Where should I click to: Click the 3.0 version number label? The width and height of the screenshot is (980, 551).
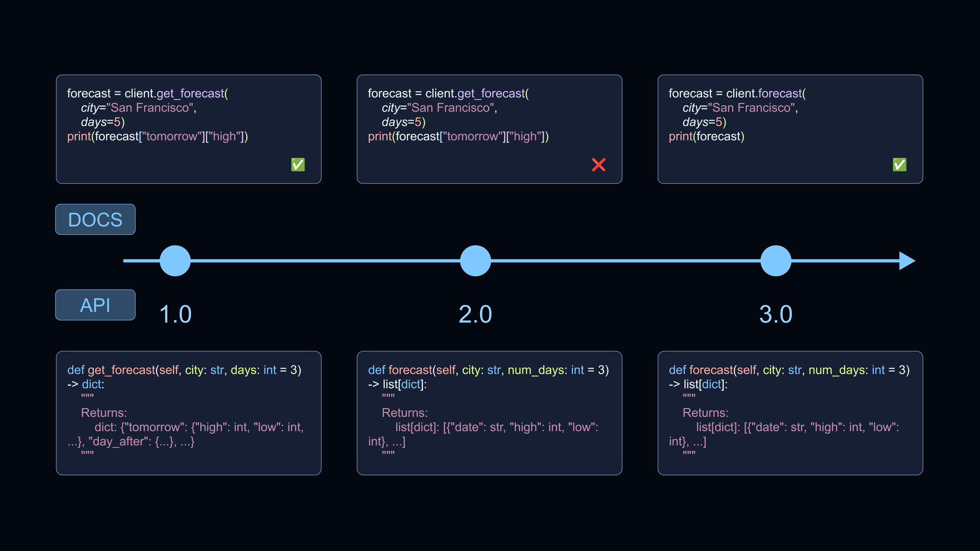click(776, 314)
